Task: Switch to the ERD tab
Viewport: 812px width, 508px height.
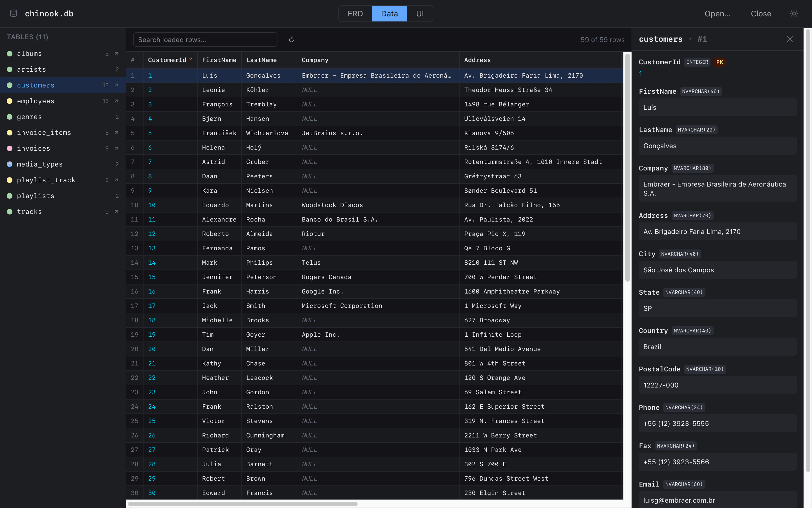Action: point(355,14)
